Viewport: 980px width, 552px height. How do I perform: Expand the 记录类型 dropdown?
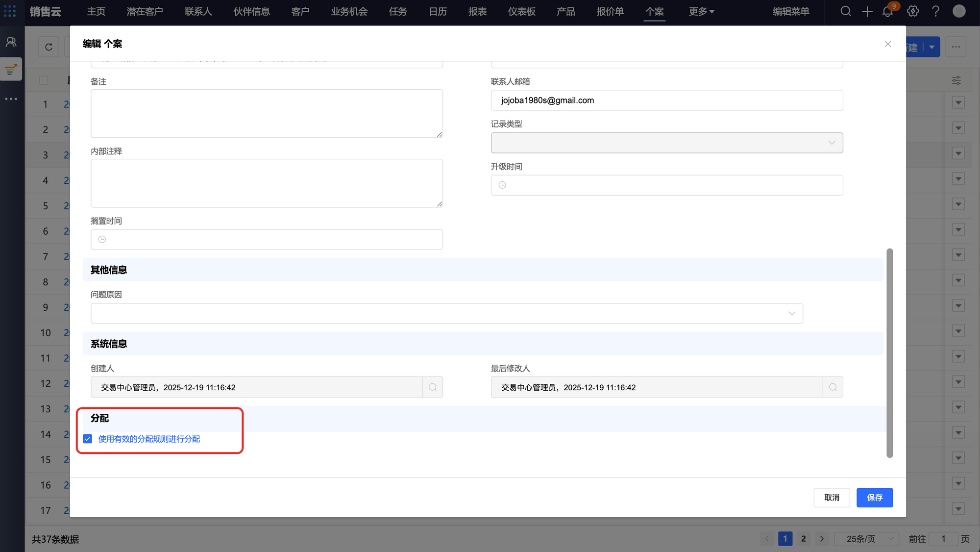(666, 143)
